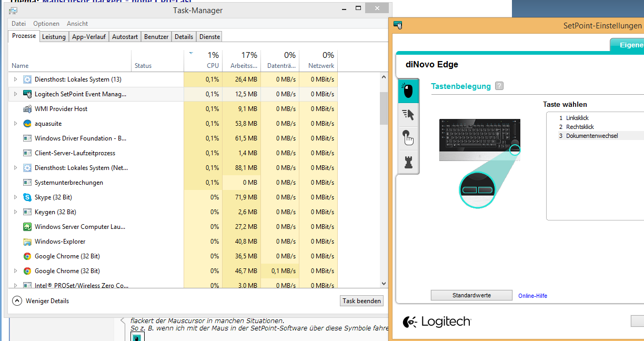
Task: Click the Standardwerte button
Action: click(x=471, y=296)
